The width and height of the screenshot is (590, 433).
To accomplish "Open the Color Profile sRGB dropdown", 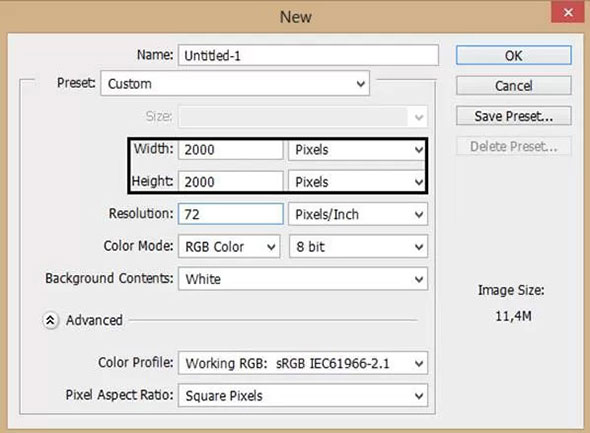I will (x=303, y=363).
